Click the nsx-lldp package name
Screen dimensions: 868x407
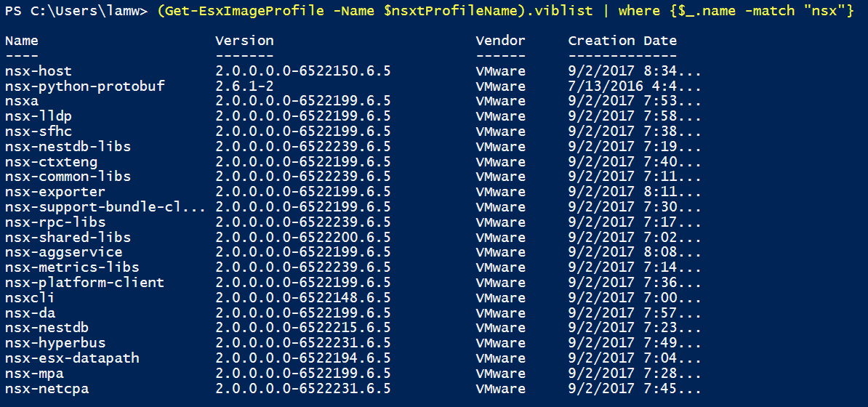tap(38, 116)
